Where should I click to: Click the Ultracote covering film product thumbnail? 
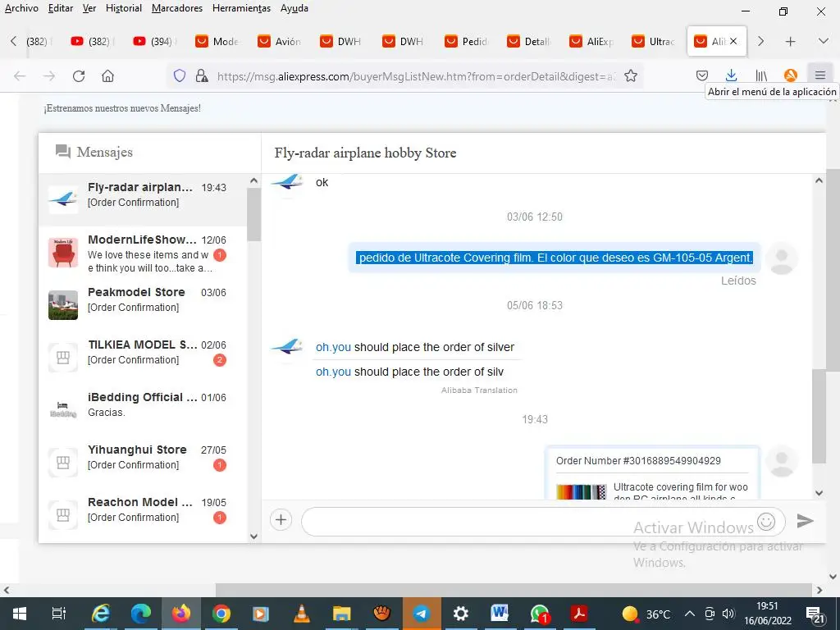coord(582,492)
